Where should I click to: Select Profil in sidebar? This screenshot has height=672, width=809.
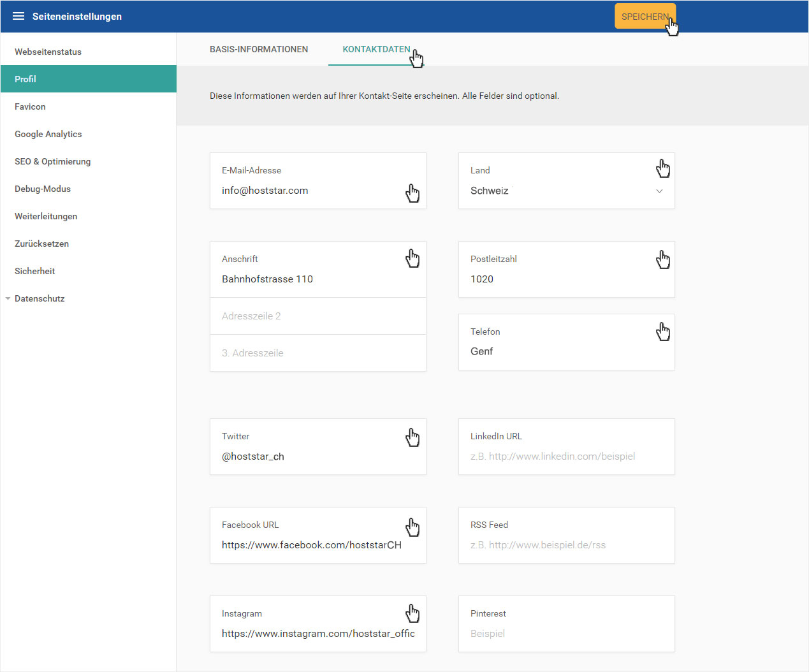pos(89,79)
